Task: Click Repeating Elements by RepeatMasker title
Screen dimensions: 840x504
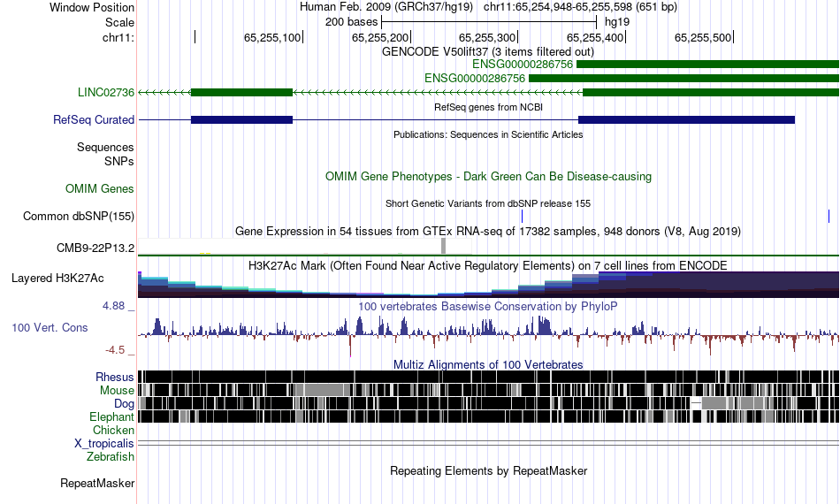Action: point(488,470)
